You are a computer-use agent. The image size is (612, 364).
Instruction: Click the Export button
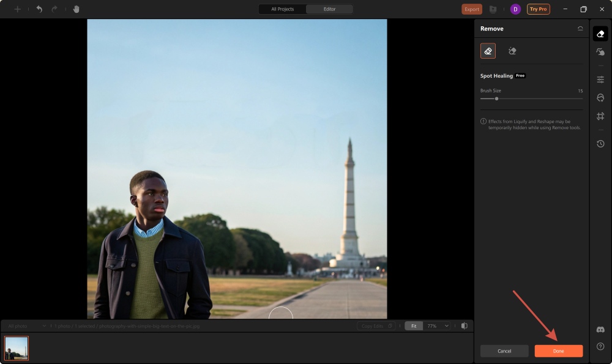point(471,9)
